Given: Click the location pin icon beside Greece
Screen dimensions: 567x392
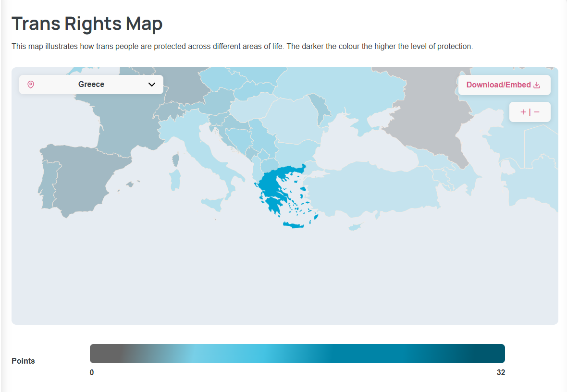Looking at the screenshot, I should pyautogui.click(x=31, y=85).
